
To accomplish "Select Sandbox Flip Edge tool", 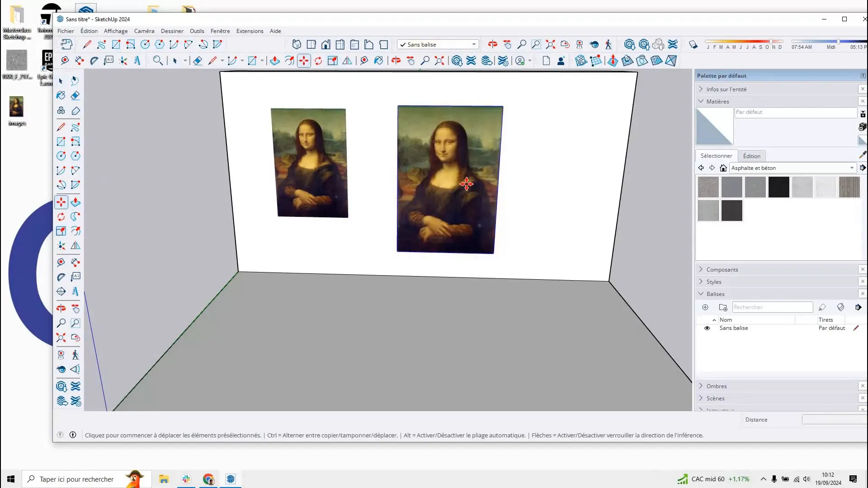I will tap(671, 61).
